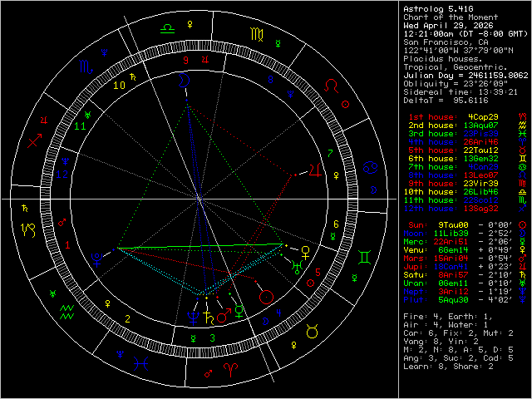Viewport: 532px width, 399px height.
Task: Click the red Aries sign on outer ring
Action: click(231, 370)
